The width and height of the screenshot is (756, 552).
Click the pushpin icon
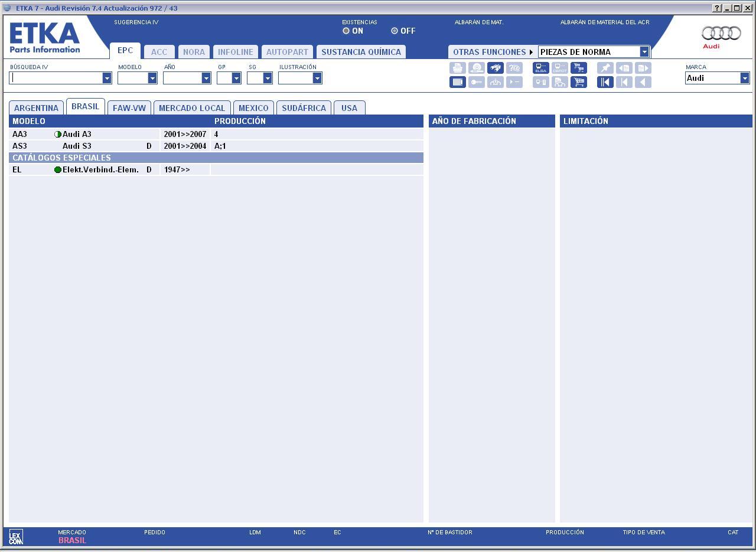(605, 68)
